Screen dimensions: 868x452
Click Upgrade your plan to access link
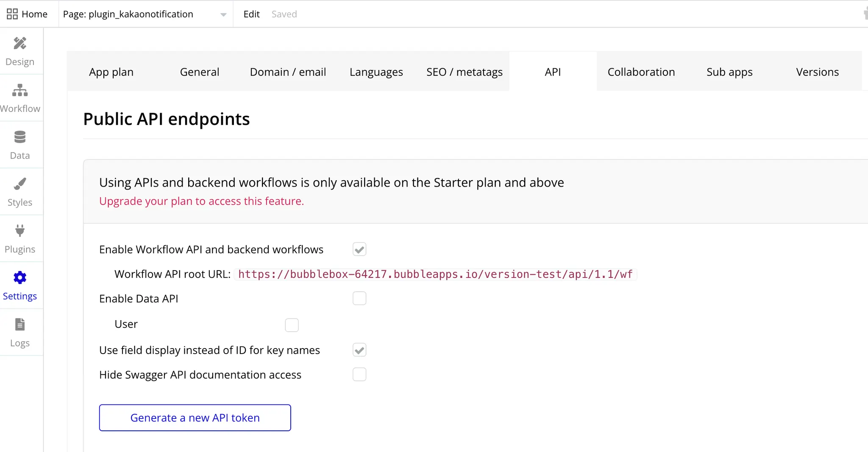point(201,201)
